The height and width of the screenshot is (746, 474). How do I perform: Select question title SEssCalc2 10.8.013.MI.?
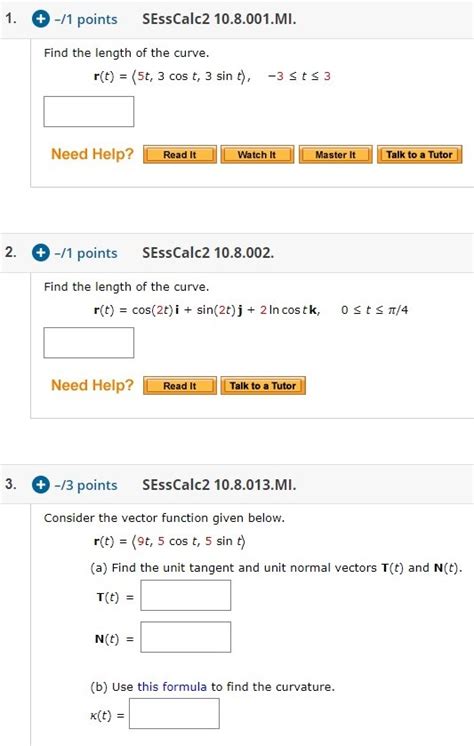pyautogui.click(x=219, y=485)
